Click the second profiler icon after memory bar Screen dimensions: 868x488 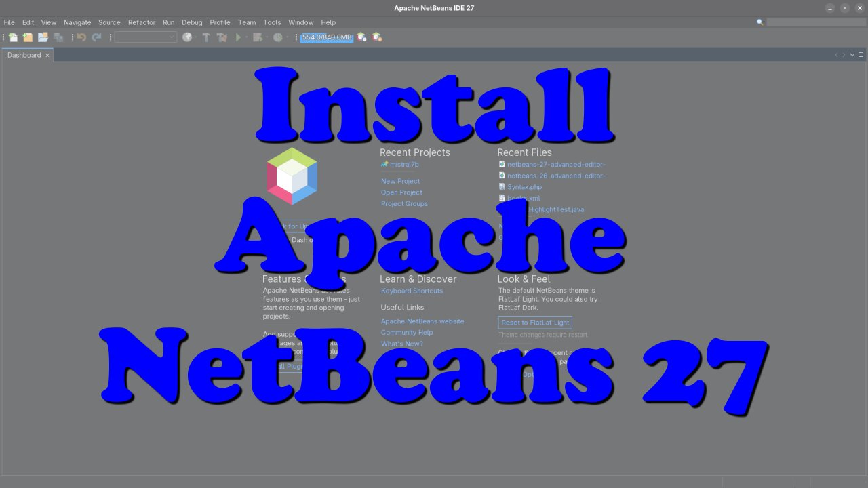coord(377,37)
